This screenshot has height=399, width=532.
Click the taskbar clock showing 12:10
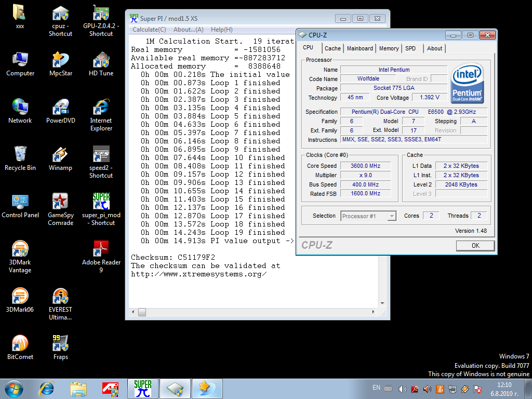(504, 389)
